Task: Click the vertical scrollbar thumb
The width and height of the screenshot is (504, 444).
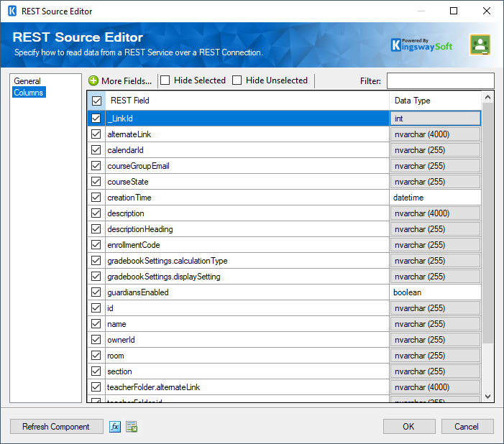Action: pyautogui.click(x=487, y=223)
